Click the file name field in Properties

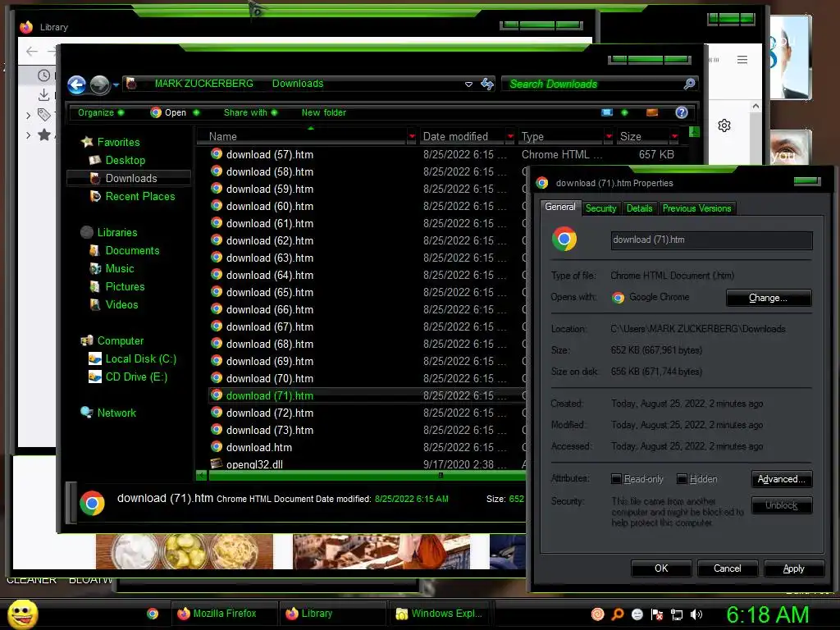tap(711, 240)
